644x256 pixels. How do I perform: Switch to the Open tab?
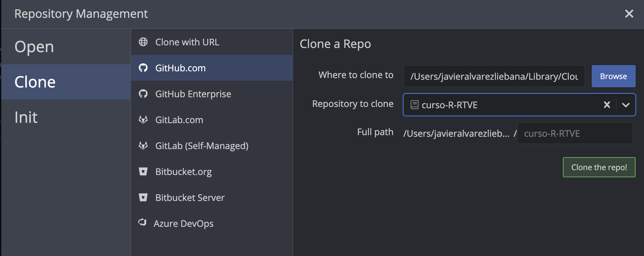pyautogui.click(x=34, y=47)
